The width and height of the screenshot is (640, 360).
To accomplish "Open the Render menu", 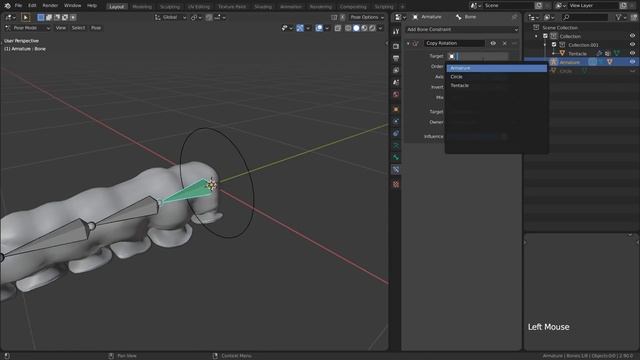I will click(x=50, y=6).
